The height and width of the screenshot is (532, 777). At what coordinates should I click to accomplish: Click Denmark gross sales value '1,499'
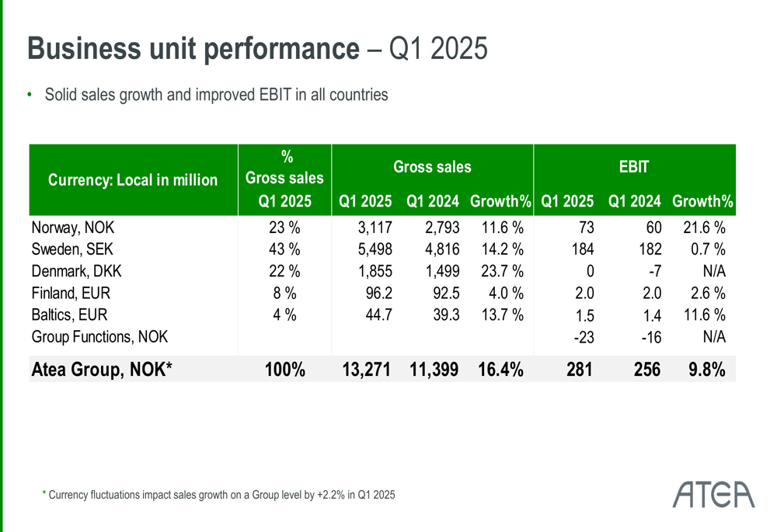coord(442,271)
